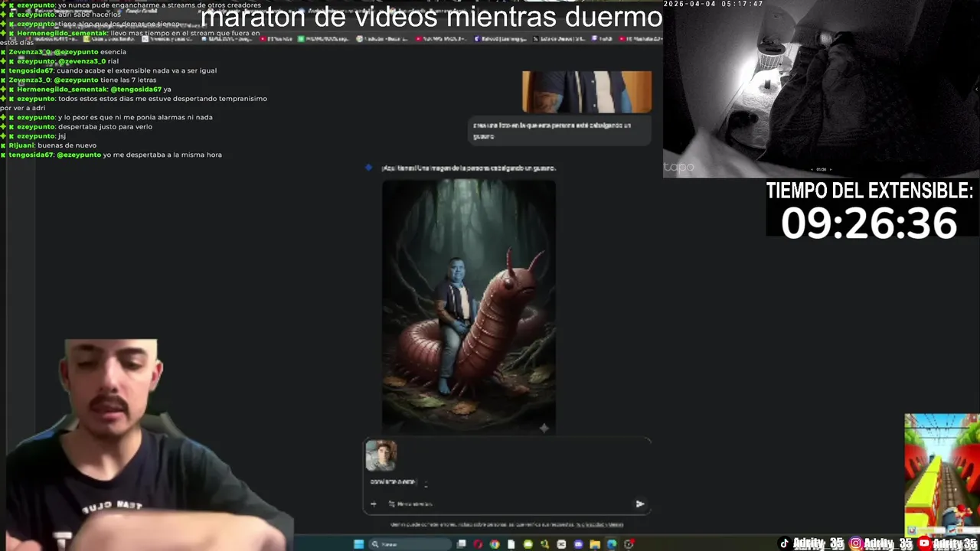Open the green round app icon in taskbar
Image resolution: width=980 pixels, height=551 pixels.
(528, 544)
